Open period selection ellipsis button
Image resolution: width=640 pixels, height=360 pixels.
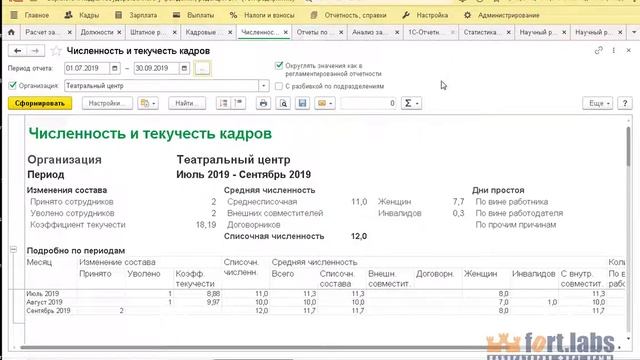[x=202, y=68]
